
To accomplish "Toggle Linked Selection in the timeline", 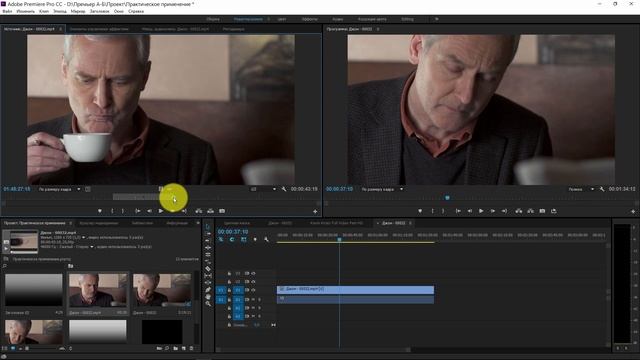I will (244, 240).
